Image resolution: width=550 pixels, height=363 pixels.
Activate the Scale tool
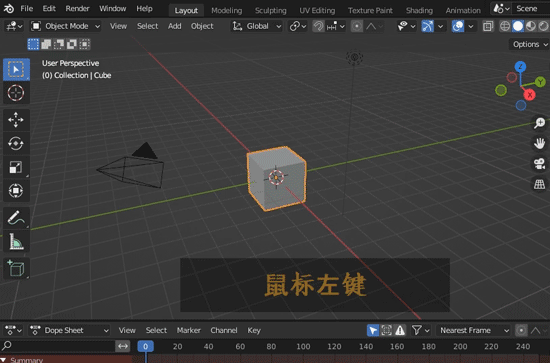coord(16,167)
